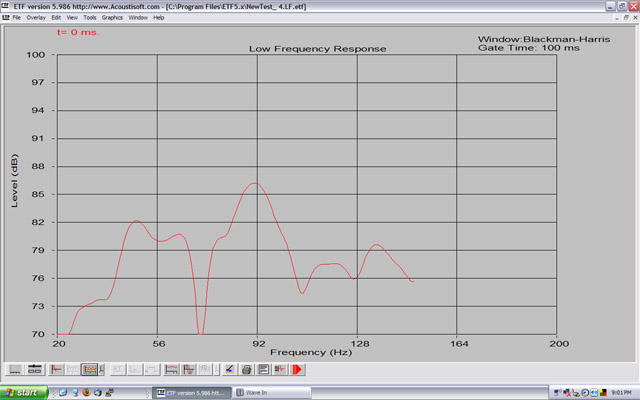This screenshot has width=640, height=400.
Task: Click the 't= 0 ms.' red label
Action: (78, 32)
